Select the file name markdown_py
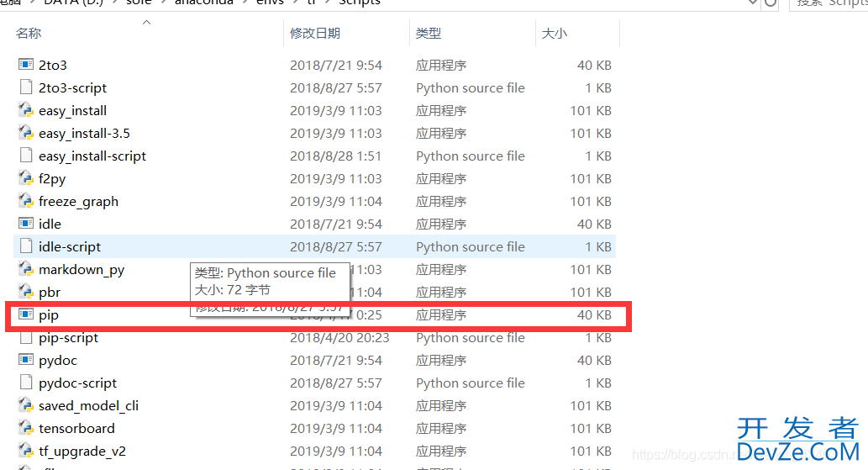868x470 pixels. 82,270
